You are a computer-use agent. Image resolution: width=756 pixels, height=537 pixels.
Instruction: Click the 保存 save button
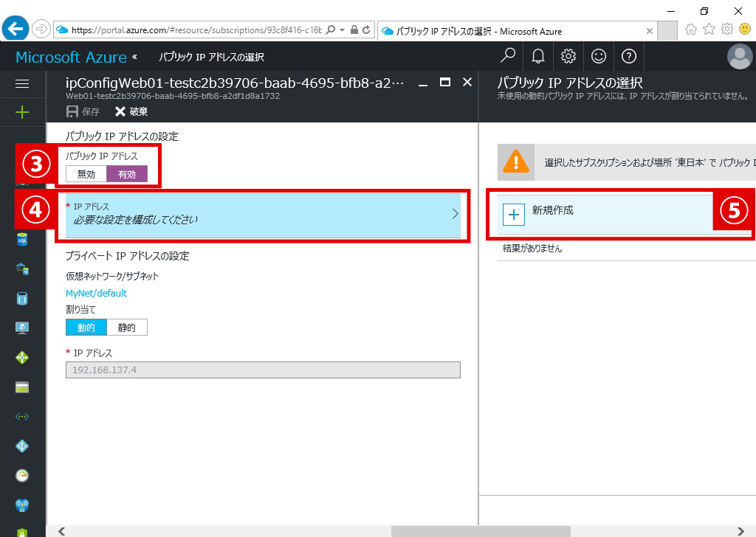[83, 111]
